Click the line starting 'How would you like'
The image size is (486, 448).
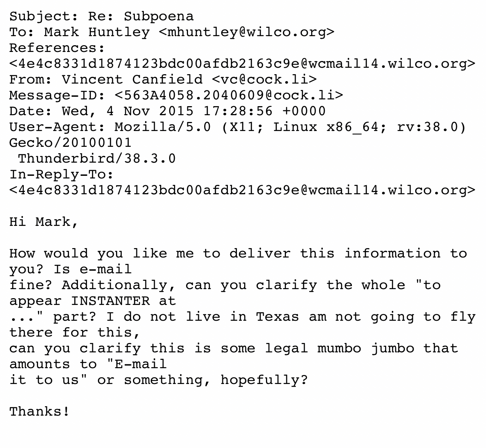click(238, 253)
